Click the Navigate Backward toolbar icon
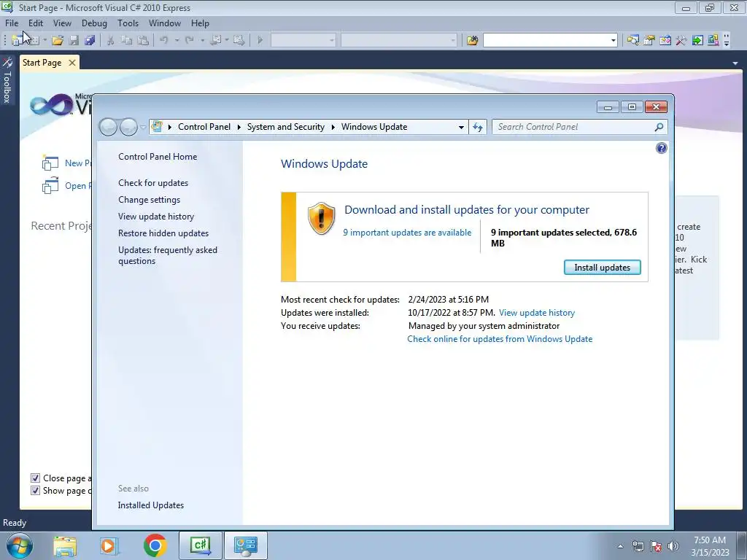Viewport: 747px width, 560px height. (216, 41)
